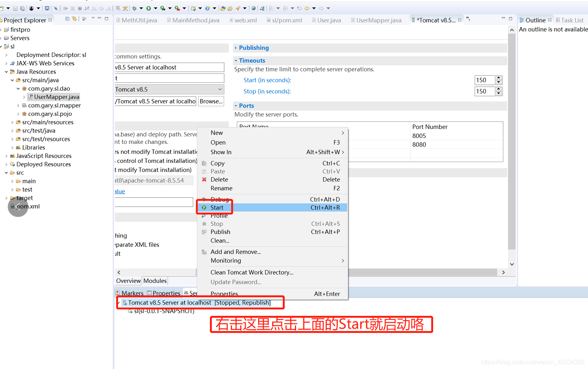This screenshot has width=588, height=369.
Task: Open the Run button dropdown arrow
Action: [x=156, y=8]
